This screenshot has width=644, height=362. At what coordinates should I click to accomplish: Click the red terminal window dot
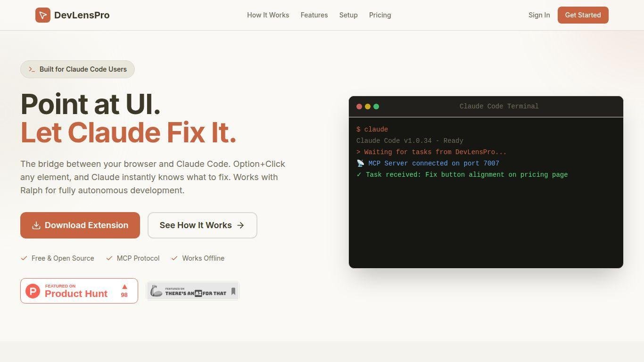click(359, 107)
